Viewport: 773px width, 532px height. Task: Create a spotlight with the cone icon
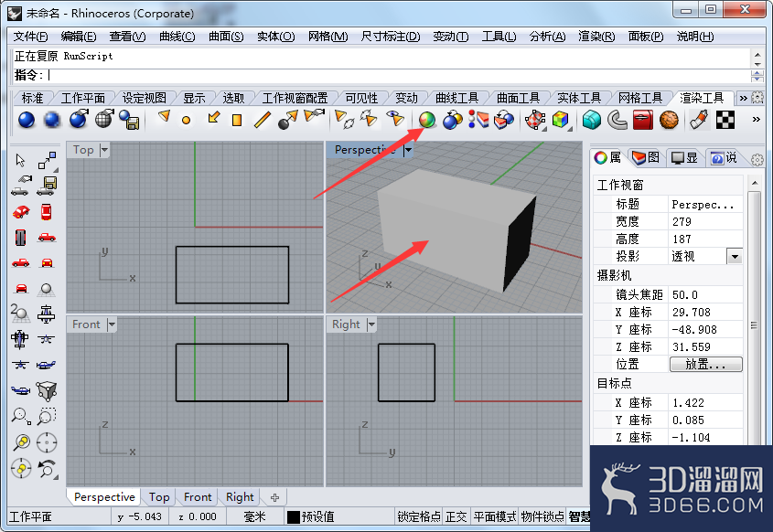(x=164, y=116)
